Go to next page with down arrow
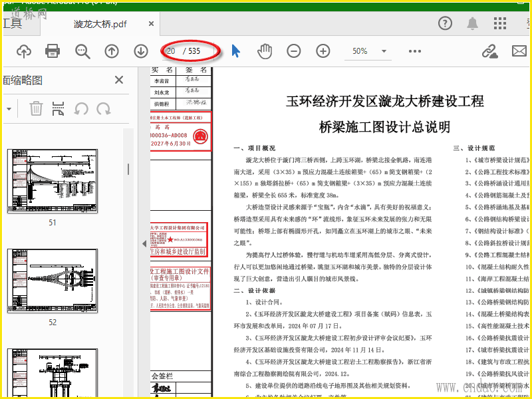The height and width of the screenshot is (399, 532). (141, 52)
